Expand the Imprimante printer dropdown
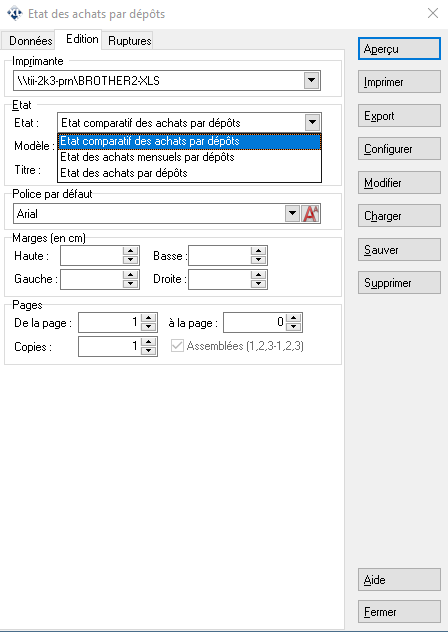 click(311, 80)
